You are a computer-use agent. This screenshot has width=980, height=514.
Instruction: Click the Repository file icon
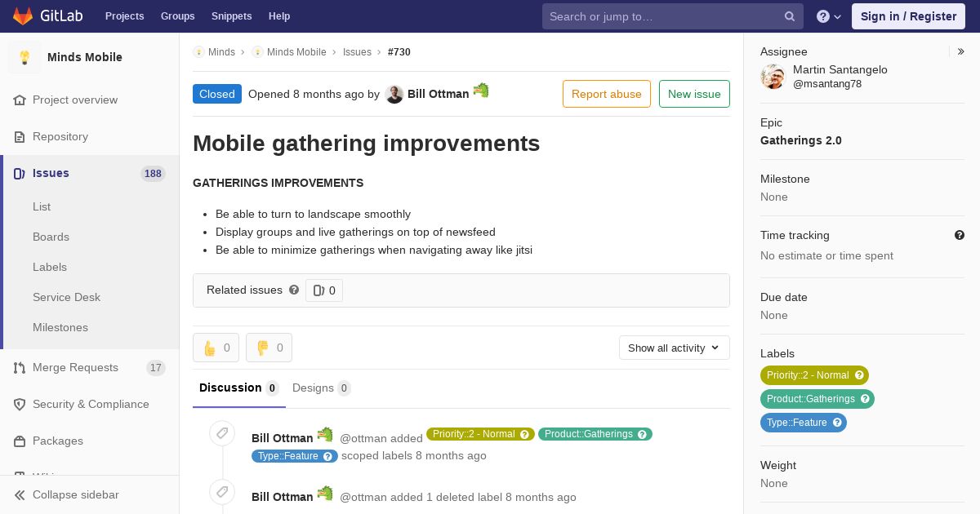click(20, 136)
